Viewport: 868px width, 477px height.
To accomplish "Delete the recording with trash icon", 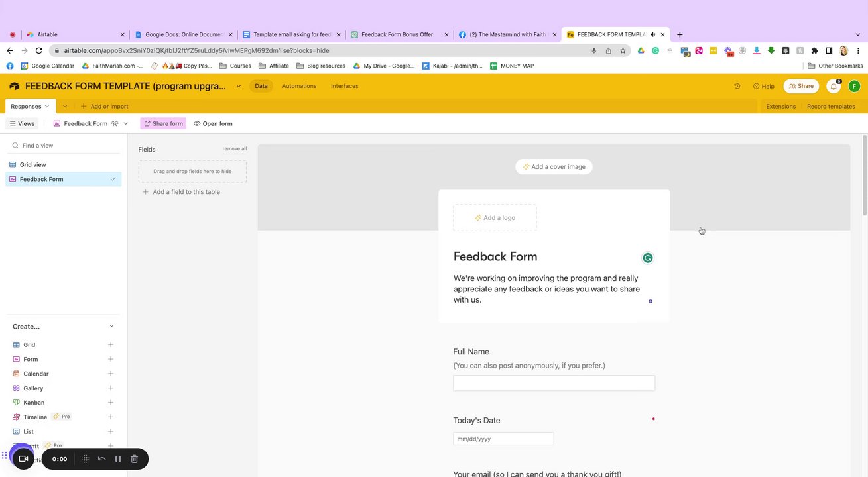I will [x=134, y=458].
